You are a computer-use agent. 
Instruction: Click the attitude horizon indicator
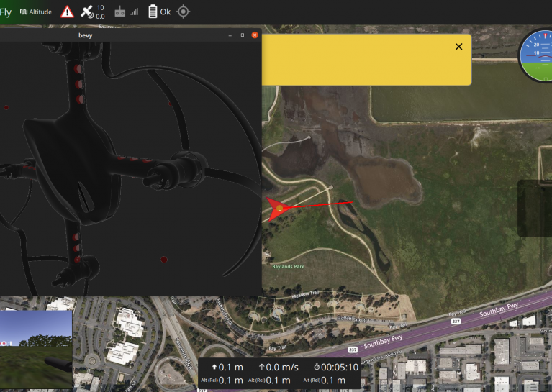click(538, 55)
